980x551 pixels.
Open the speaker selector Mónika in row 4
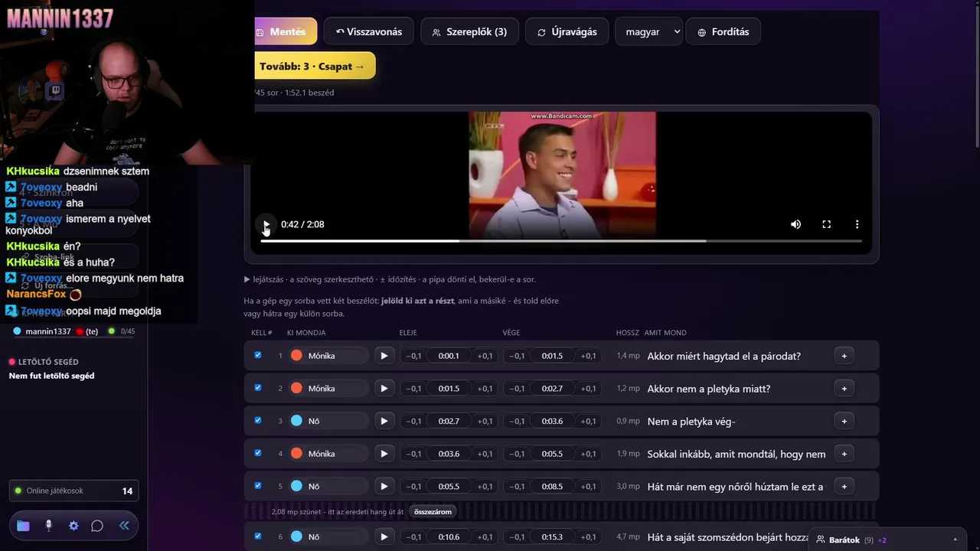(x=328, y=454)
